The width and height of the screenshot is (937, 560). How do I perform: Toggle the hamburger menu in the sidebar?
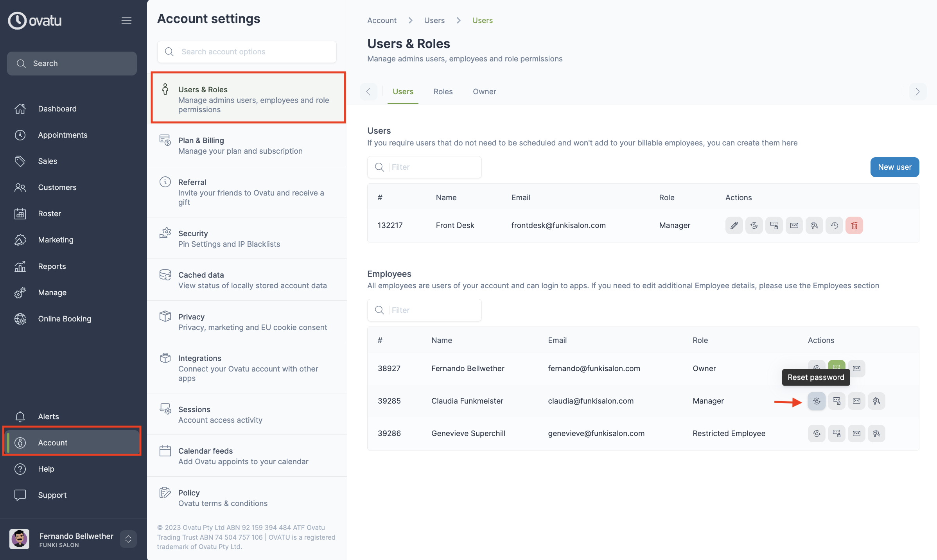pyautogui.click(x=126, y=20)
